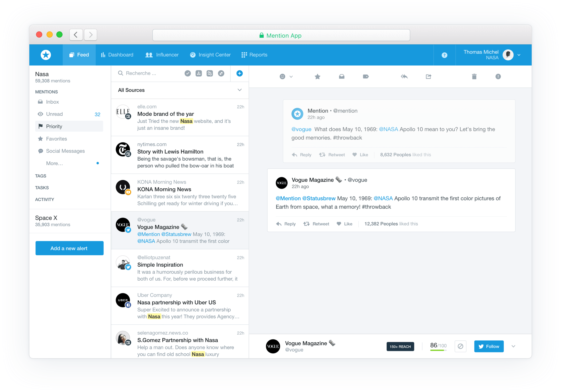Like the Mention tweet

pos(360,155)
